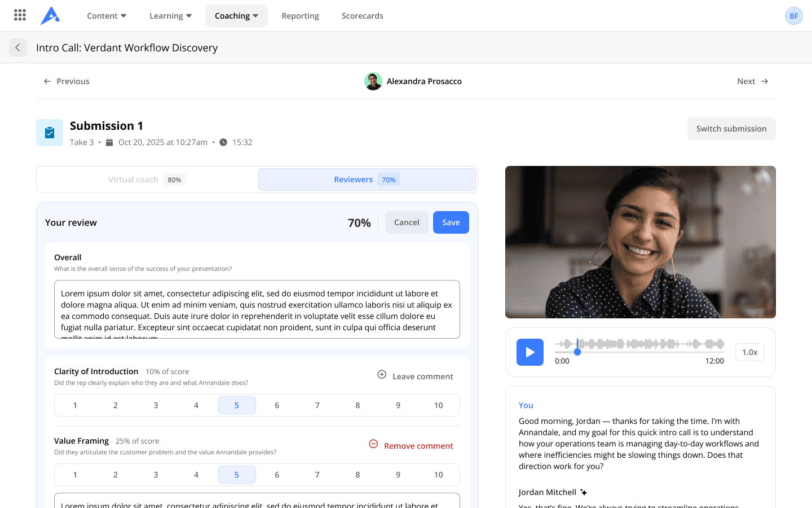The image size is (812, 508).
Task: Click the 'You' speaker label in transcript
Action: pos(526,405)
